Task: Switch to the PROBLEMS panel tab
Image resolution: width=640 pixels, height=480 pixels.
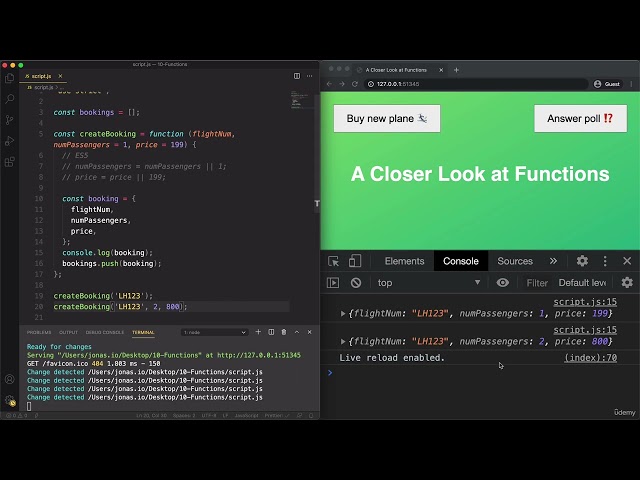Action: (x=39, y=332)
